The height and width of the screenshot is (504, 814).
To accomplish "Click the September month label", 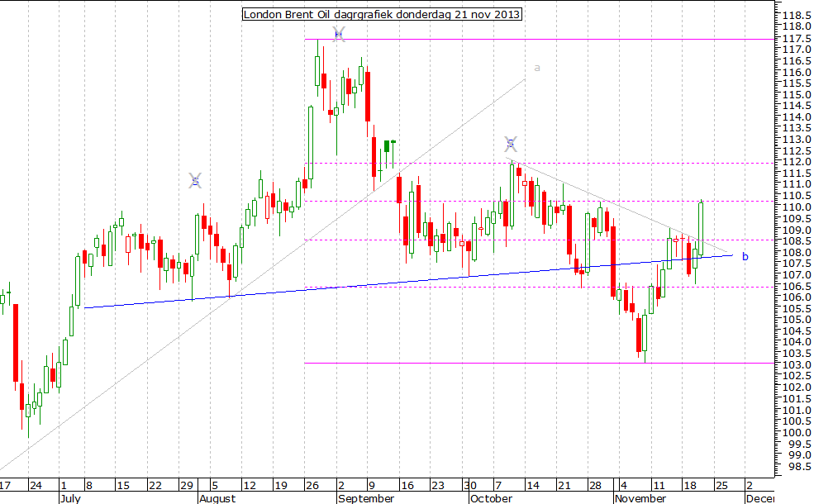I will pyautogui.click(x=367, y=498).
